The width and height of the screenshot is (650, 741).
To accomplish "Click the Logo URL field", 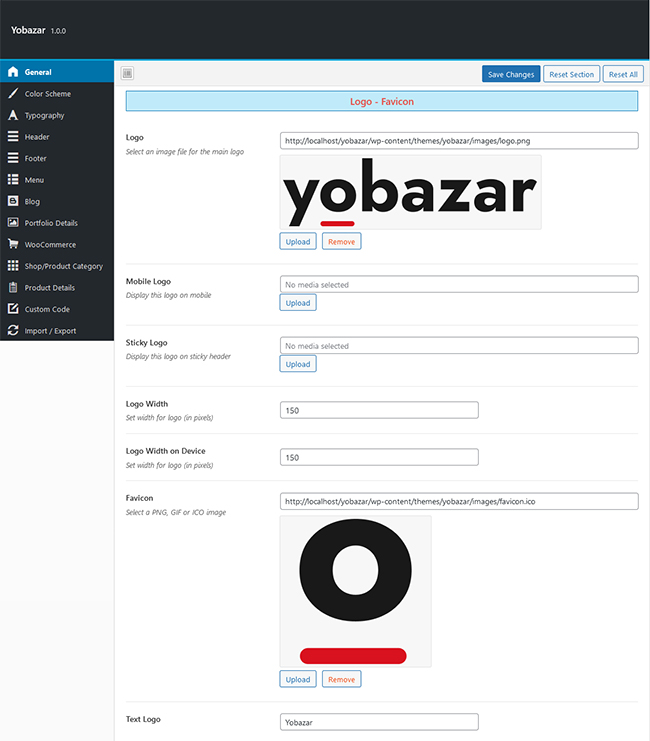I will (459, 141).
